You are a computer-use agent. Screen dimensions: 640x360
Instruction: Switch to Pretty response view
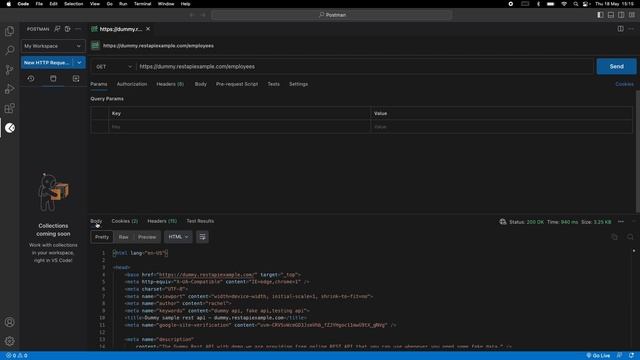coord(102,237)
